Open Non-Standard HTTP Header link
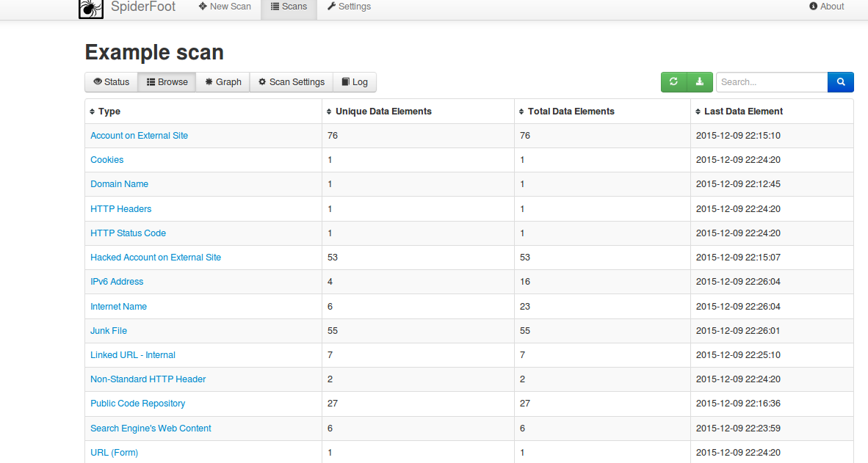The width and height of the screenshot is (868, 463). coord(148,379)
